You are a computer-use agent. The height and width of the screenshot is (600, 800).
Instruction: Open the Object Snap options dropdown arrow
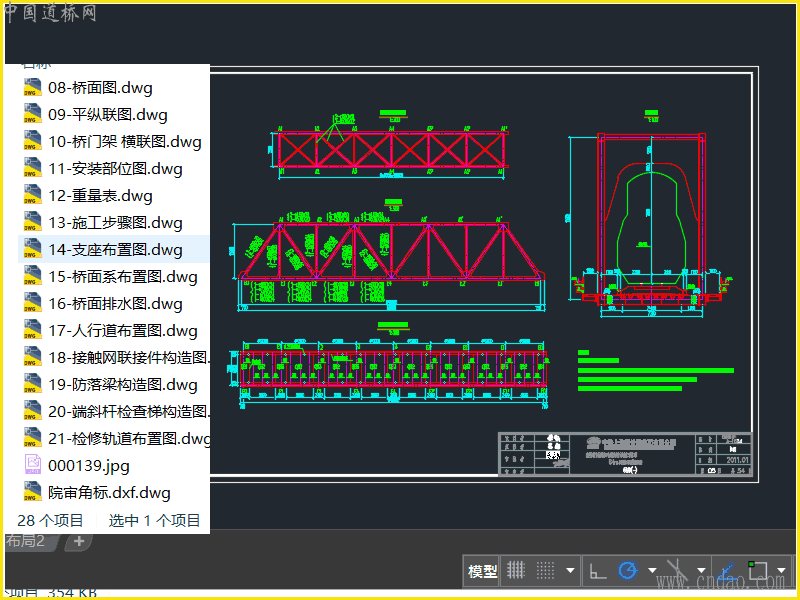780,572
